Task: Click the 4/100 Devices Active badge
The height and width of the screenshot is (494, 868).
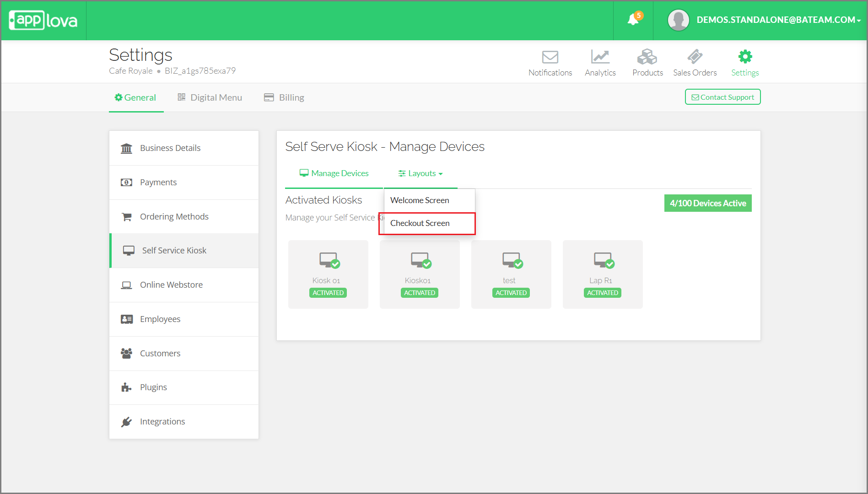Action: (708, 203)
